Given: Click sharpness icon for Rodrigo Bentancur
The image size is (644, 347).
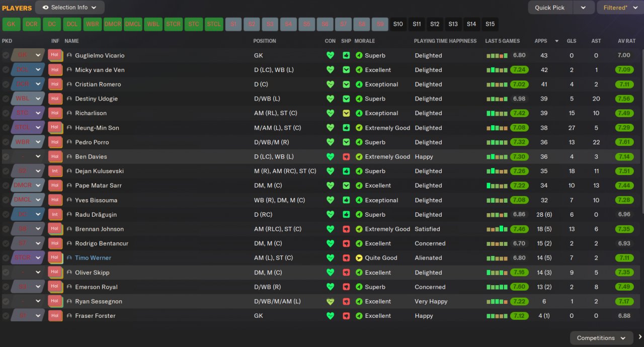Looking at the screenshot, I should coord(346,243).
